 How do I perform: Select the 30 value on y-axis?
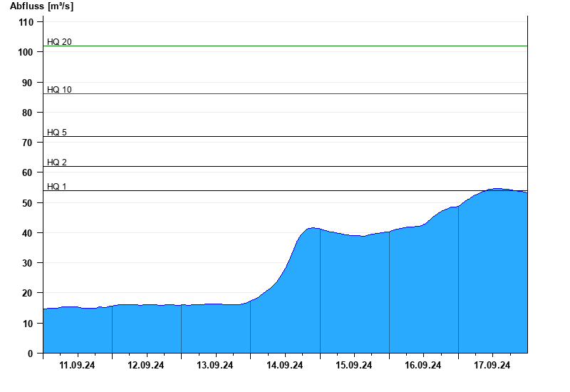pyautogui.click(x=28, y=263)
